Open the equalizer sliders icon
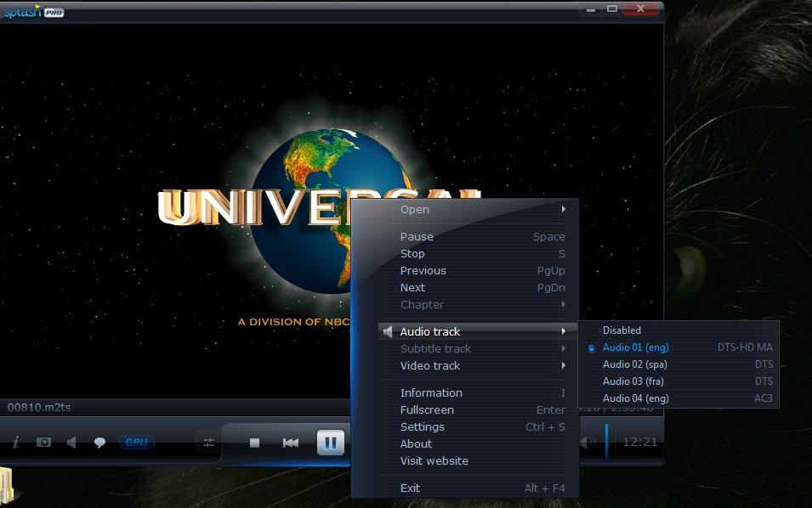This screenshot has width=812, height=508. point(208,443)
